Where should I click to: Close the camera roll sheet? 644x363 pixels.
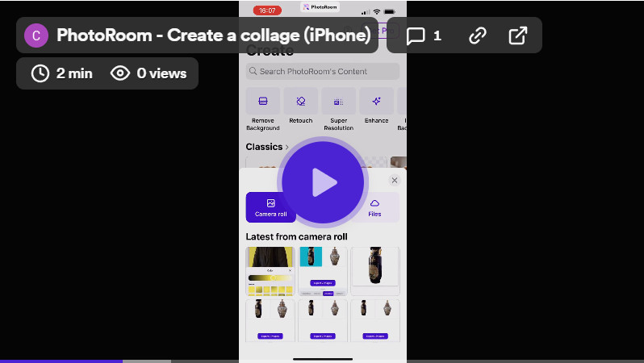(x=395, y=180)
